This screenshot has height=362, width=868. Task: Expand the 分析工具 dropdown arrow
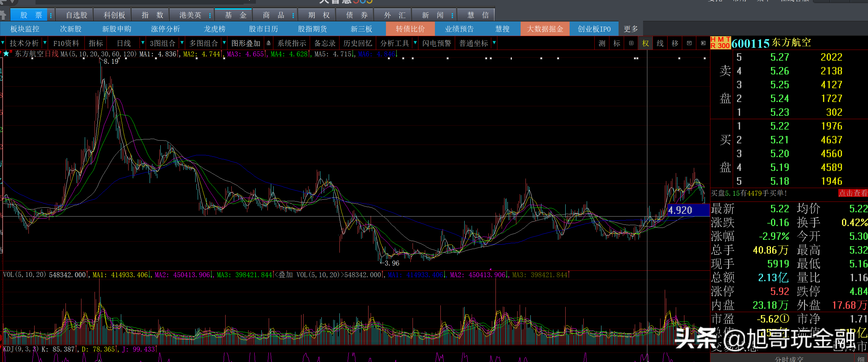[415, 43]
